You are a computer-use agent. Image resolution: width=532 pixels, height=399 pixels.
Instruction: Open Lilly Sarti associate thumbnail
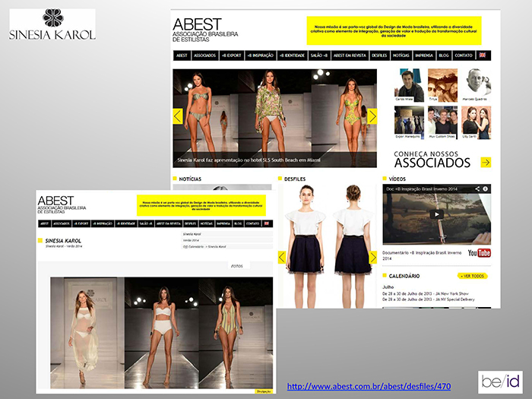[x=476, y=122]
